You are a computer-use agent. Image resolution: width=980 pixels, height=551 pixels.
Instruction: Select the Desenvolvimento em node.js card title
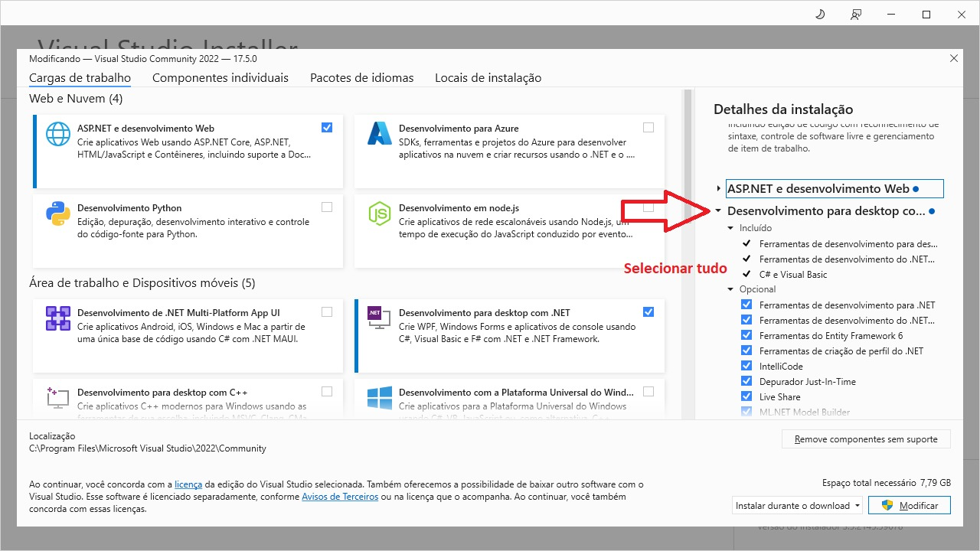pyautogui.click(x=459, y=208)
